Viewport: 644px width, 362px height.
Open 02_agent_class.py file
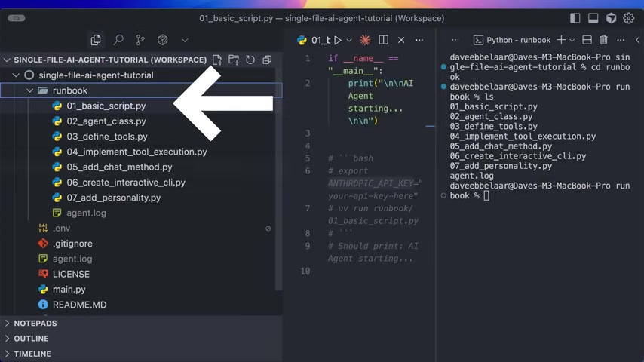click(106, 121)
